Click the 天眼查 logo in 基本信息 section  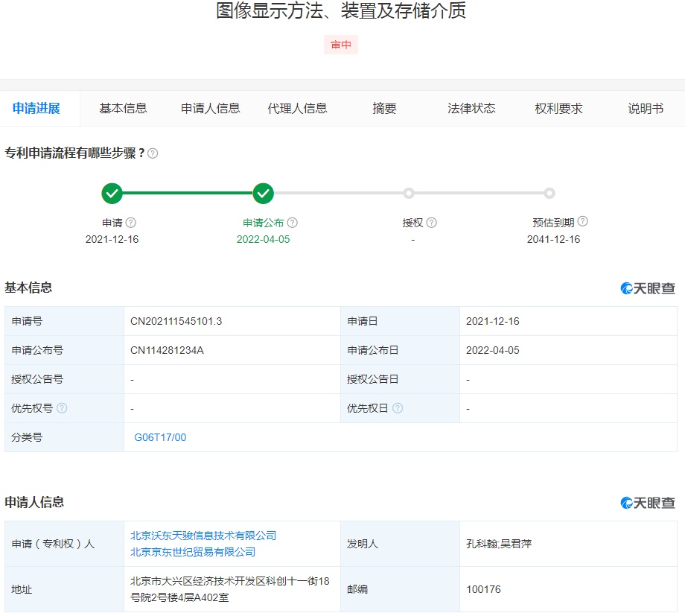648,288
